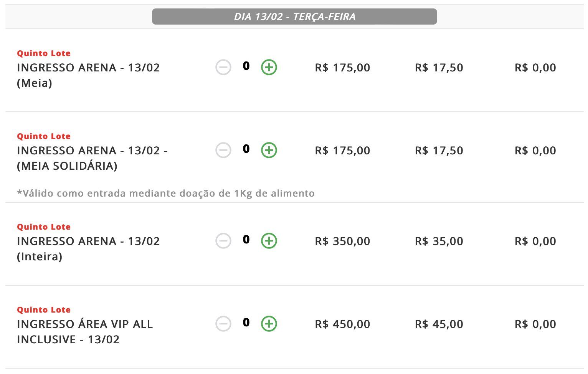Click the R$ 350,00 Inteira price

[x=342, y=241]
